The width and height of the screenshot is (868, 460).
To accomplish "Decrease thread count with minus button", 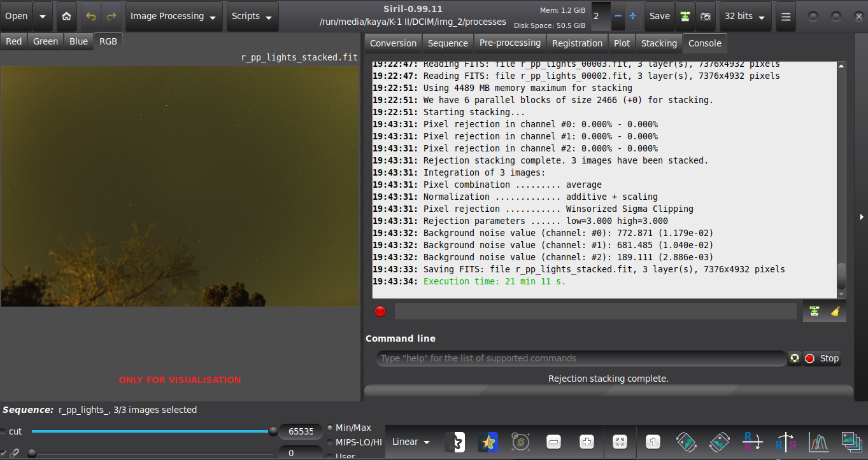I will point(618,17).
